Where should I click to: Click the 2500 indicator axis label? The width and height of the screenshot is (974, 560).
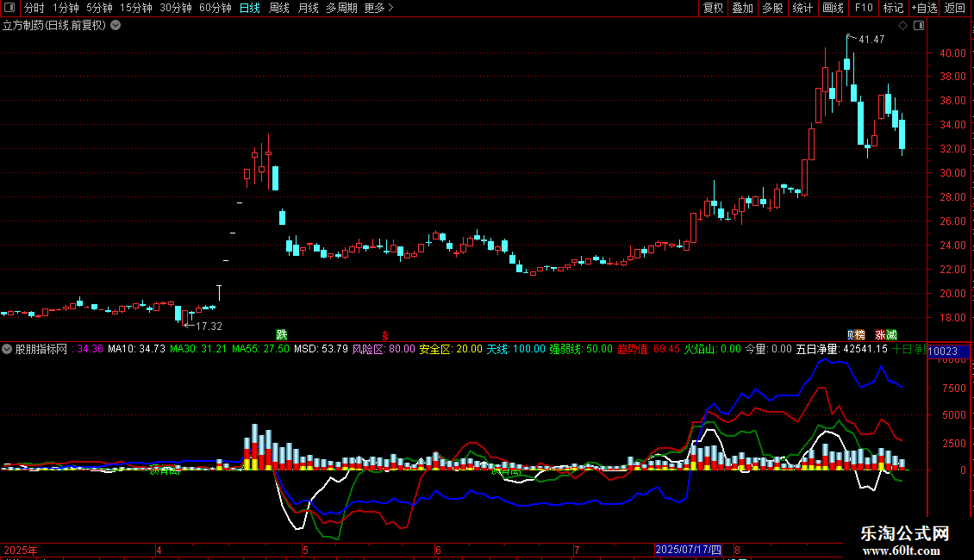[x=954, y=444]
